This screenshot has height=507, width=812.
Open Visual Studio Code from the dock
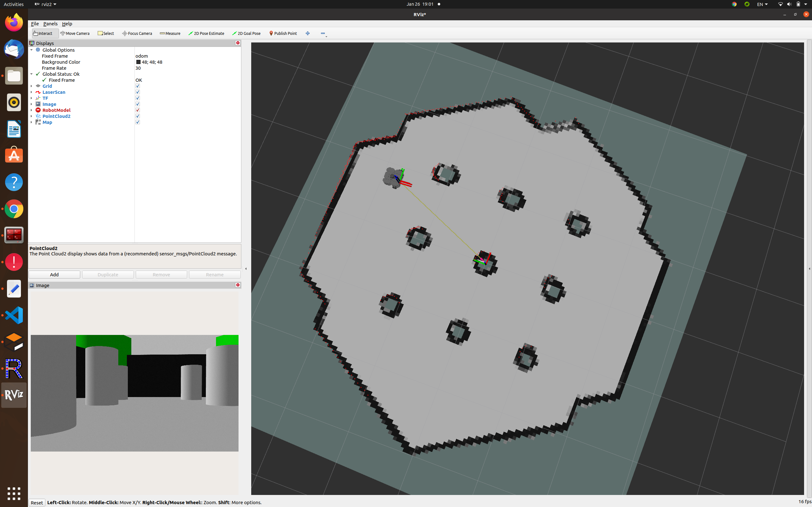point(14,315)
